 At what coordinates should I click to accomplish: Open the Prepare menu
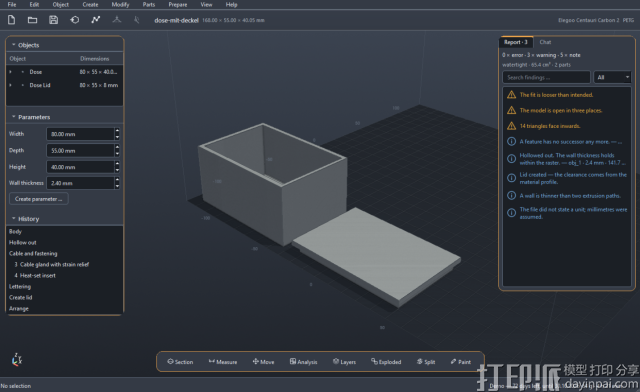[x=178, y=4]
